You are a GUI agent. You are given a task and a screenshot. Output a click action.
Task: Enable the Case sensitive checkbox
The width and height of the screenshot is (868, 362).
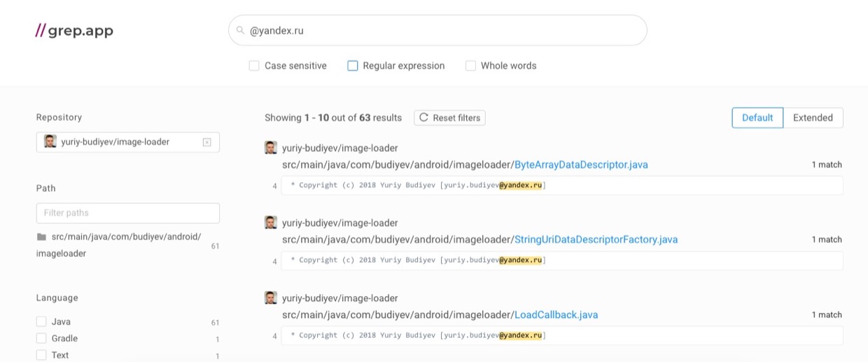(x=254, y=66)
